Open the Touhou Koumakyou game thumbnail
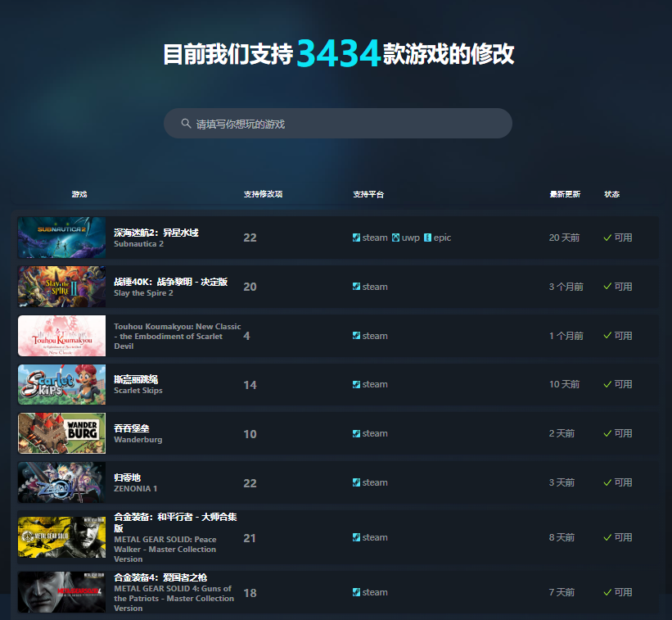This screenshot has width=672, height=620. pos(61,336)
